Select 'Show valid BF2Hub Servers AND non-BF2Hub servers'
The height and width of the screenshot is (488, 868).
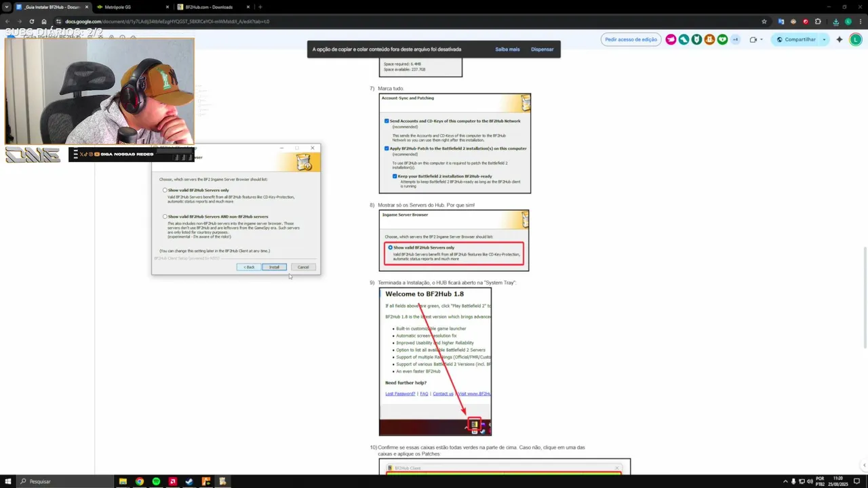(x=165, y=216)
